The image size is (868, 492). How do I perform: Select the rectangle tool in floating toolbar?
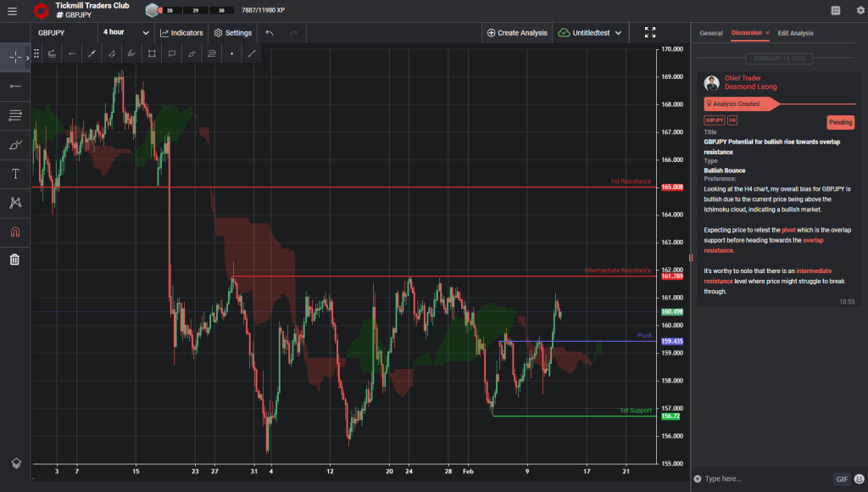click(x=151, y=53)
